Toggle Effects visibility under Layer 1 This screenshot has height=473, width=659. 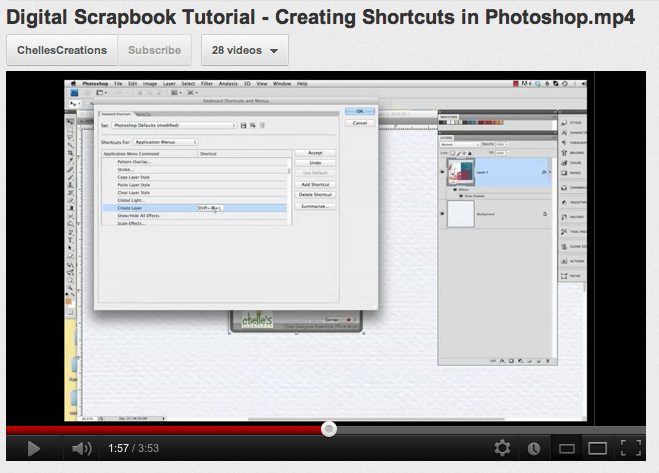tap(455, 190)
